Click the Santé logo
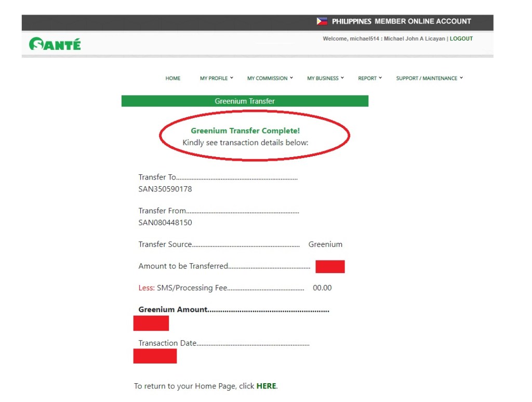 (55, 44)
